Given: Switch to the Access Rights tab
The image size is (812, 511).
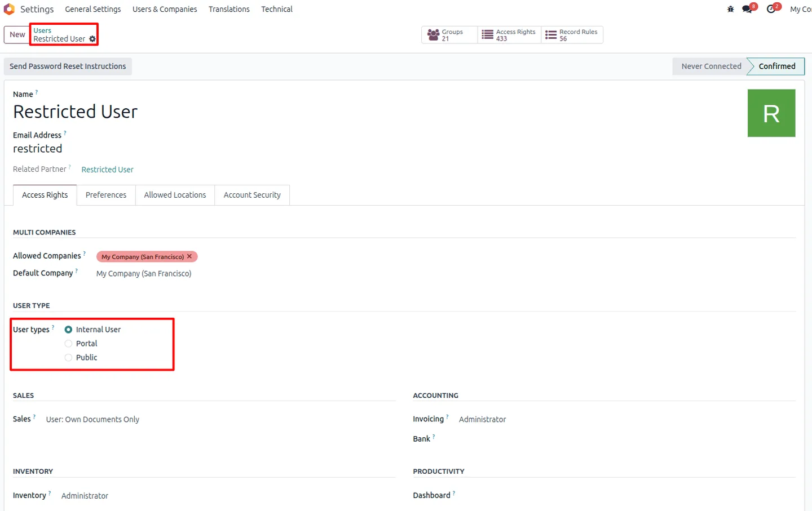Looking at the screenshot, I should click(45, 195).
